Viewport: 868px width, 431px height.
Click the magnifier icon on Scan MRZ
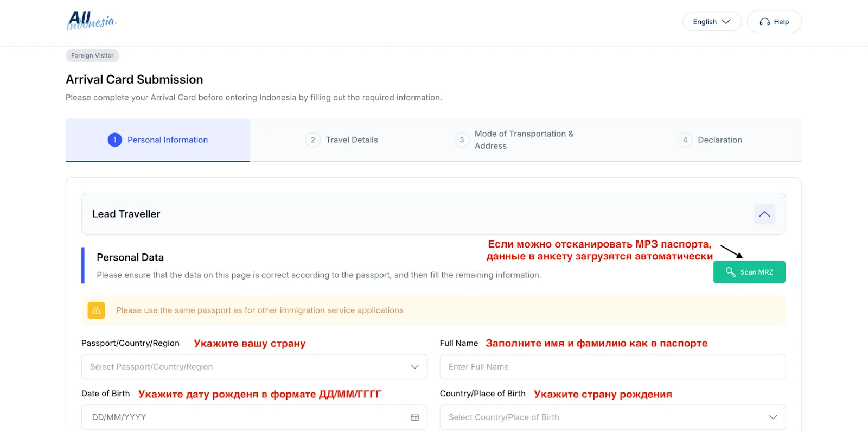[730, 272]
